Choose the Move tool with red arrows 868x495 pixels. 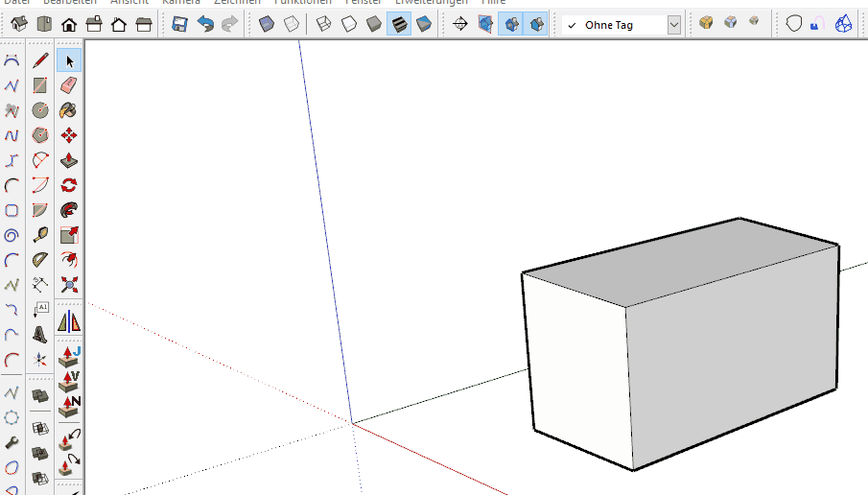click(x=68, y=136)
